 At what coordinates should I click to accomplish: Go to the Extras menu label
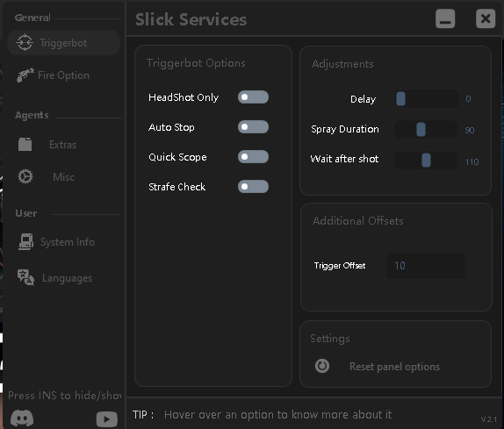(63, 145)
